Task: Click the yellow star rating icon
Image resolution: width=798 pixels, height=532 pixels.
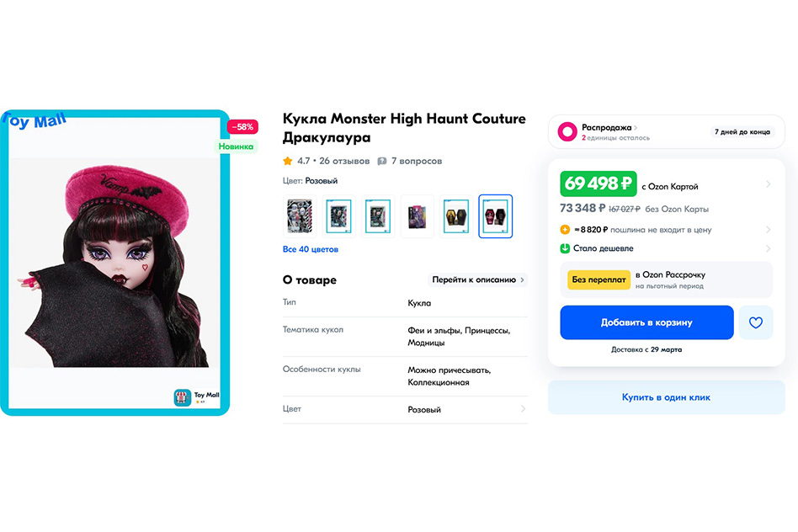Action: 288,161
